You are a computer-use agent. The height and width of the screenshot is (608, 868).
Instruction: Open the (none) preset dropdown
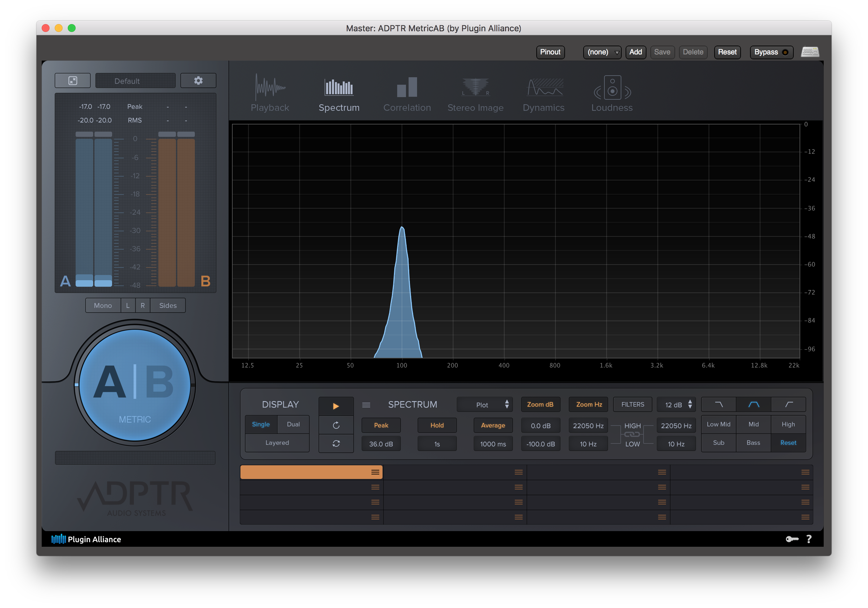point(602,52)
